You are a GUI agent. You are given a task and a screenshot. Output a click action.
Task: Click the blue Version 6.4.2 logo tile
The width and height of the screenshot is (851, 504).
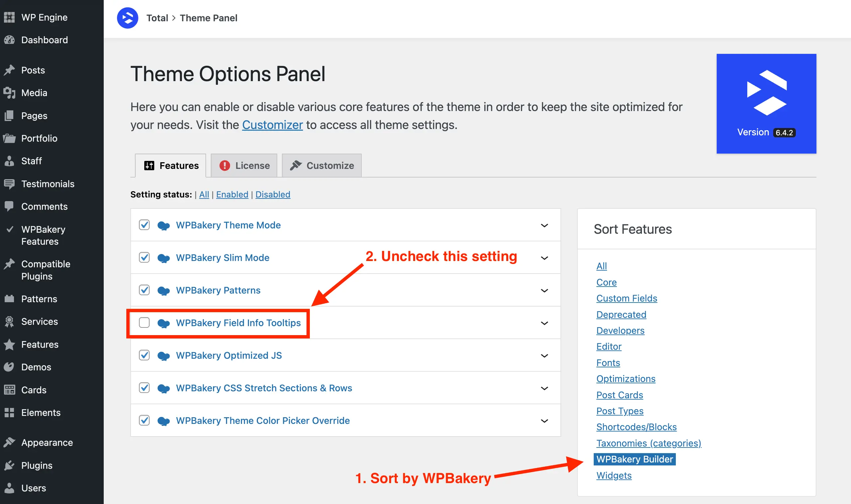[x=766, y=104]
